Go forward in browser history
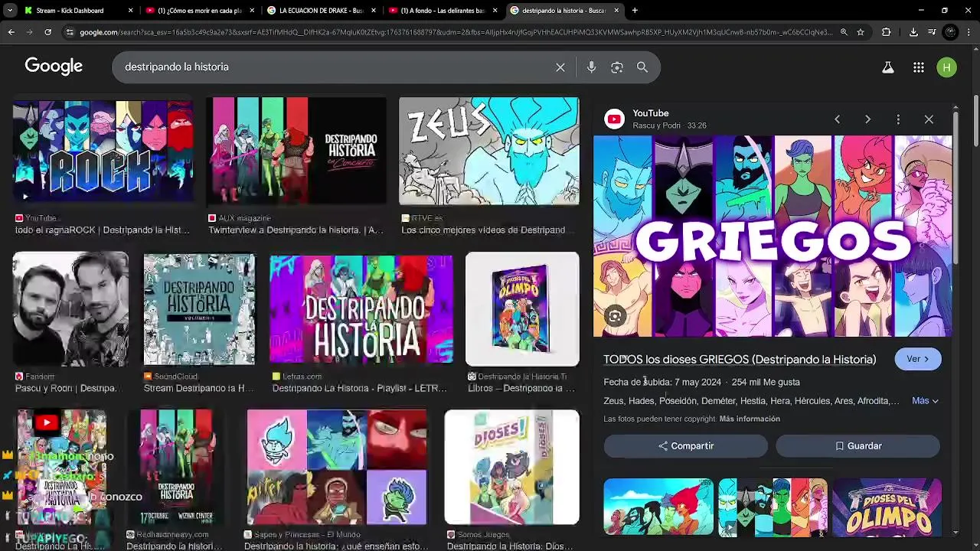980x551 pixels. coord(29,32)
